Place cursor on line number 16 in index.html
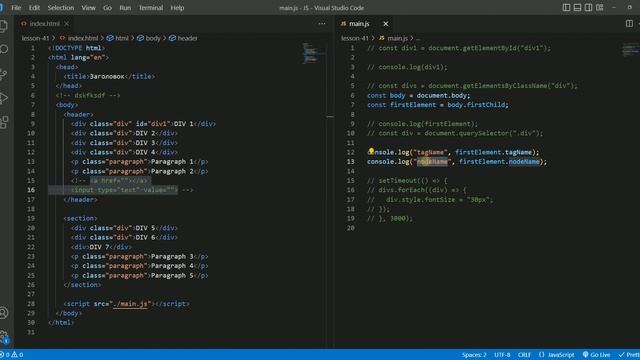 click(31, 190)
